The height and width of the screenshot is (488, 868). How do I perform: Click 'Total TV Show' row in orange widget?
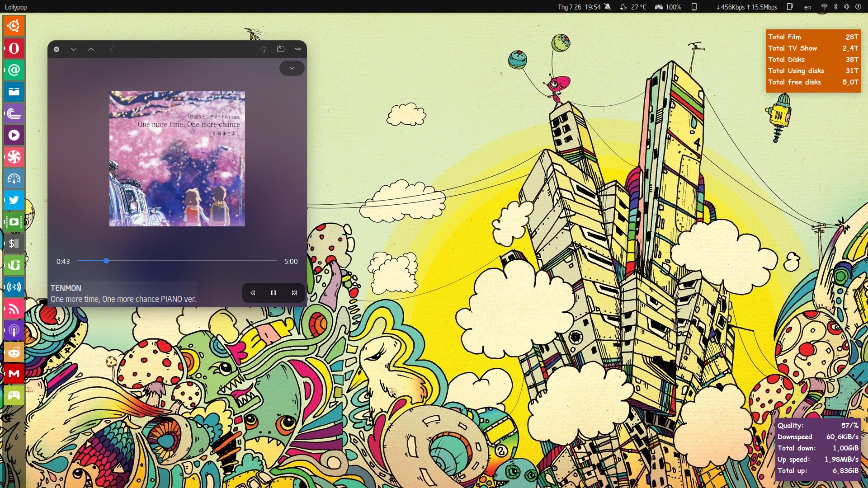(x=813, y=48)
